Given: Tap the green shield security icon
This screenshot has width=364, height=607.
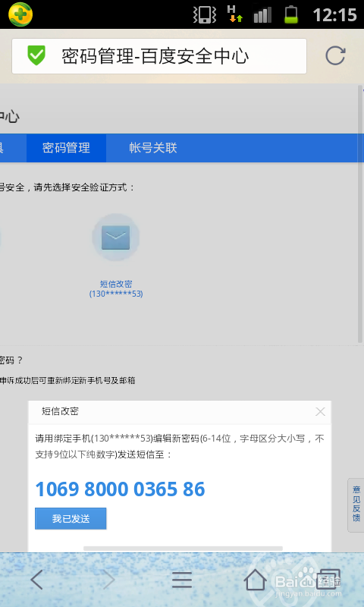Looking at the screenshot, I should tap(36, 55).
